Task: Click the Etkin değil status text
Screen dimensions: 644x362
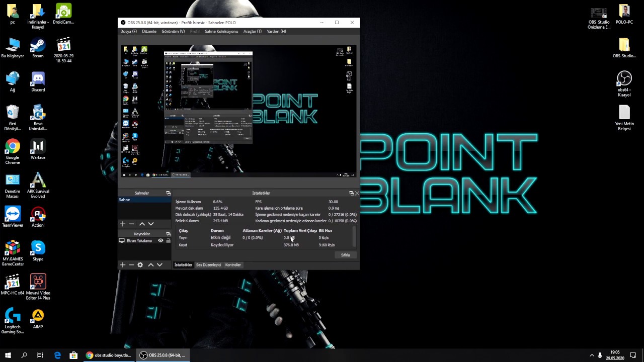Action: point(220,238)
